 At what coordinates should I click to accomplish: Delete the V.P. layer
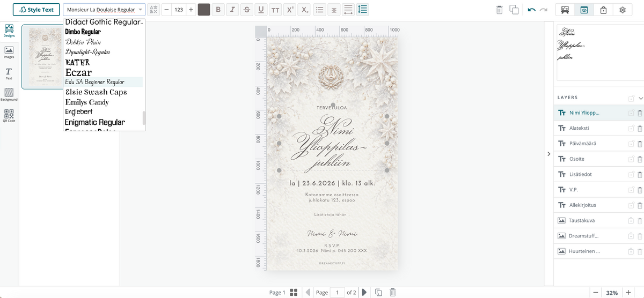point(640,190)
